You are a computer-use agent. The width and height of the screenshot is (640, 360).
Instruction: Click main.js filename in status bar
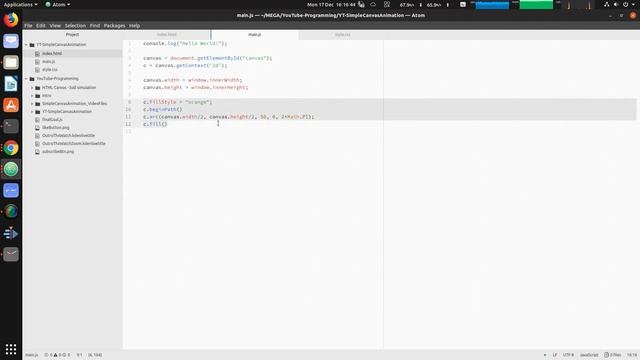point(31,355)
